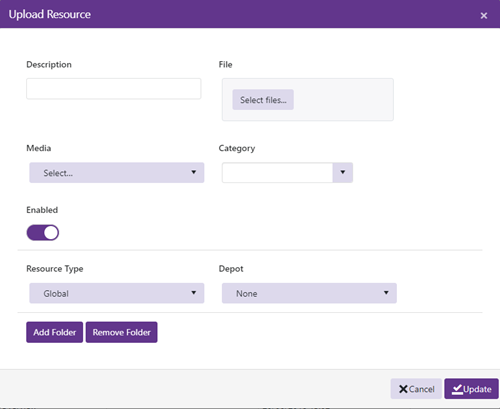
Task: Open the Media Select... dropdown
Action: 117,173
